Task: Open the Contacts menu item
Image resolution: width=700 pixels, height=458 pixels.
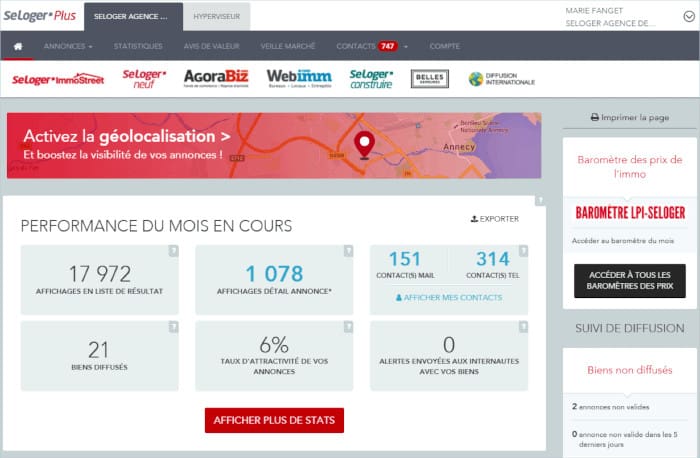Action: tap(356, 46)
